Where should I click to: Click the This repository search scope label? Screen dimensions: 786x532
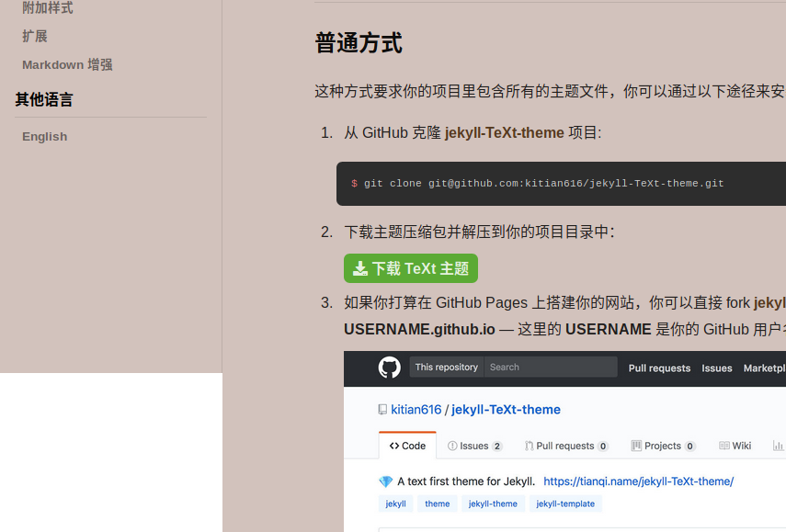click(x=446, y=368)
